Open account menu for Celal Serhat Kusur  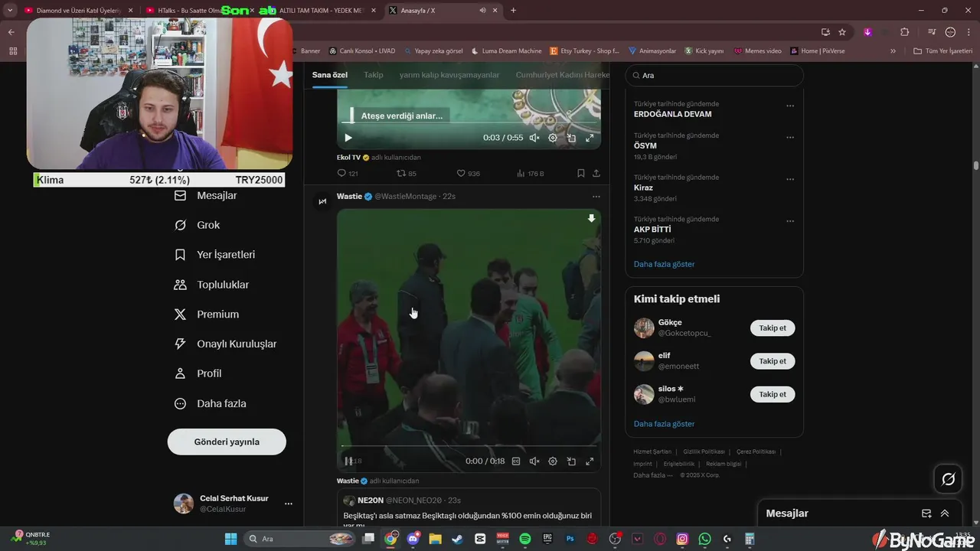[x=288, y=504]
